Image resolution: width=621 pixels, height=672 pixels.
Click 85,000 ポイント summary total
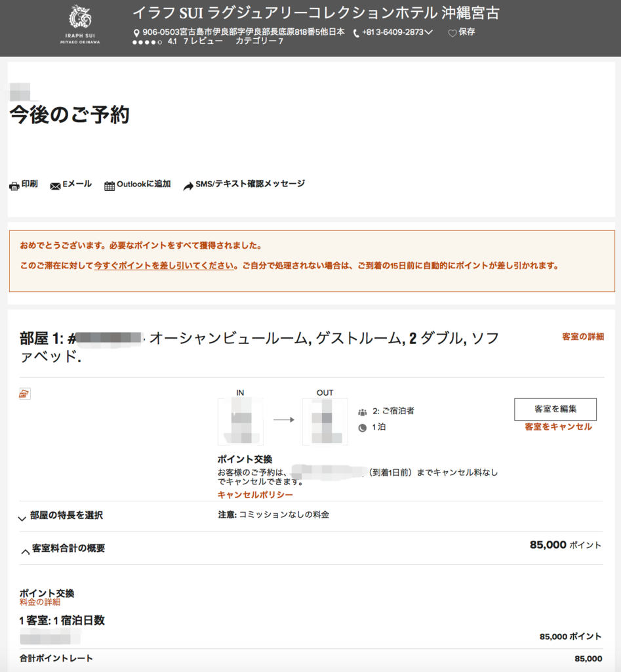565,545
